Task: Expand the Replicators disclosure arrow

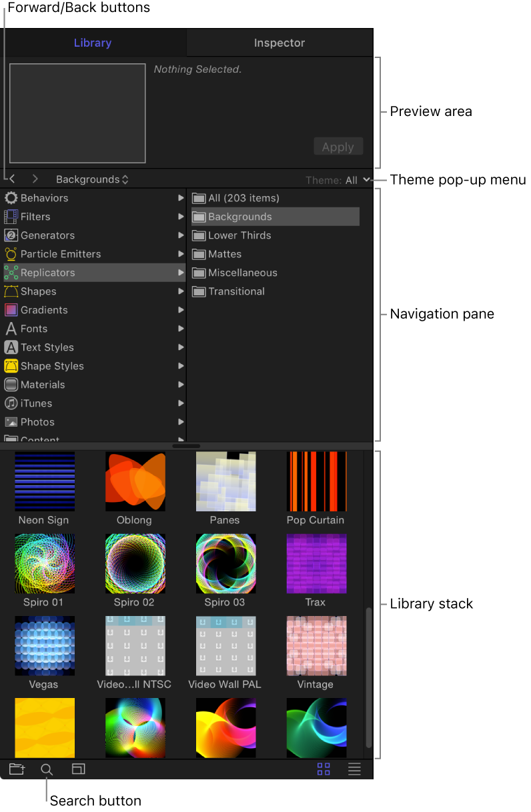Action: [181, 273]
